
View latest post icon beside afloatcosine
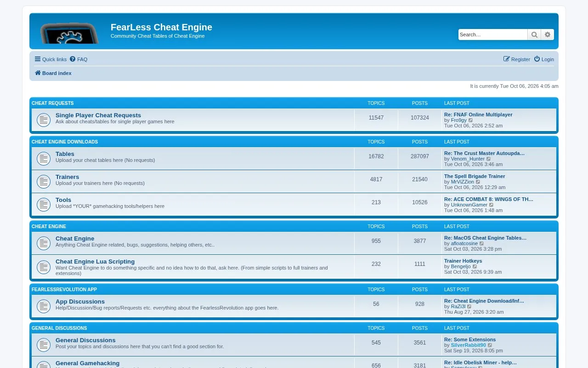pyautogui.click(x=482, y=243)
